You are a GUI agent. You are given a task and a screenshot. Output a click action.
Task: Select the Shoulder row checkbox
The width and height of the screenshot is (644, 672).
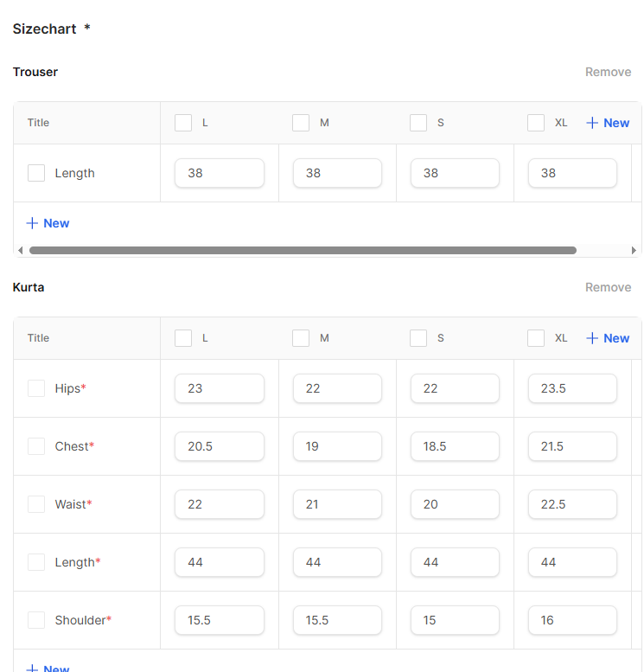(36, 620)
